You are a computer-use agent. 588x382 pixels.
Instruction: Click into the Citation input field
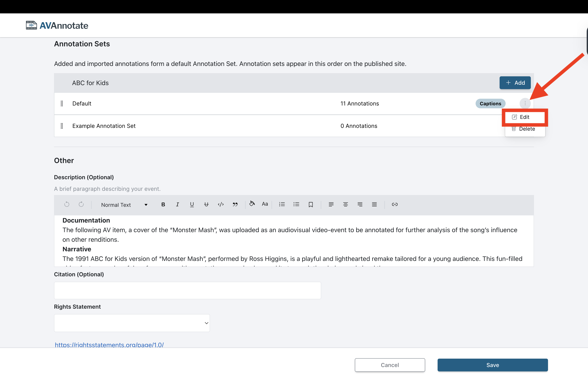[187, 290]
